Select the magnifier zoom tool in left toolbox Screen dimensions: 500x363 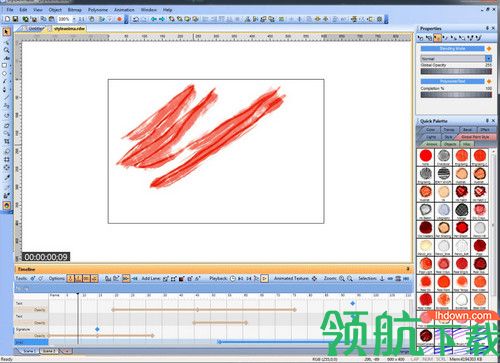pos(6,50)
